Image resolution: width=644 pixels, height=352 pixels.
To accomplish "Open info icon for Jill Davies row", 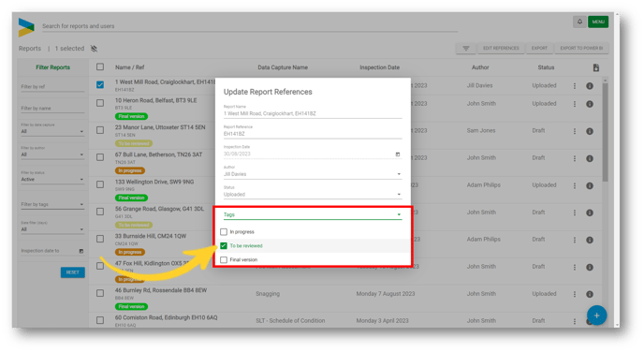I will tap(590, 86).
